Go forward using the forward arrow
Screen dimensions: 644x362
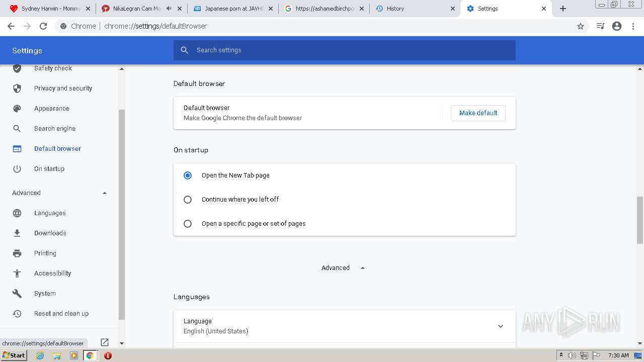click(x=27, y=26)
